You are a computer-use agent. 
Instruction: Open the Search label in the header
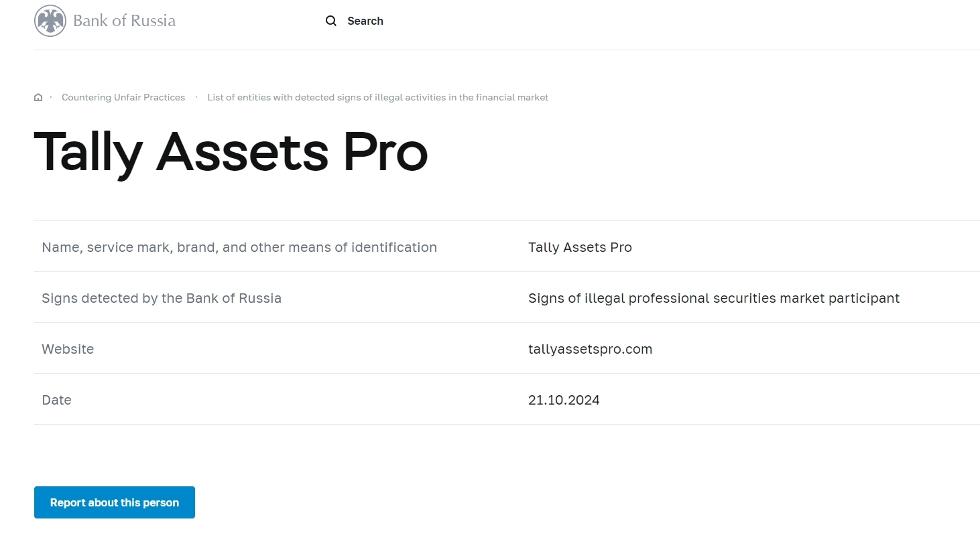[365, 21]
